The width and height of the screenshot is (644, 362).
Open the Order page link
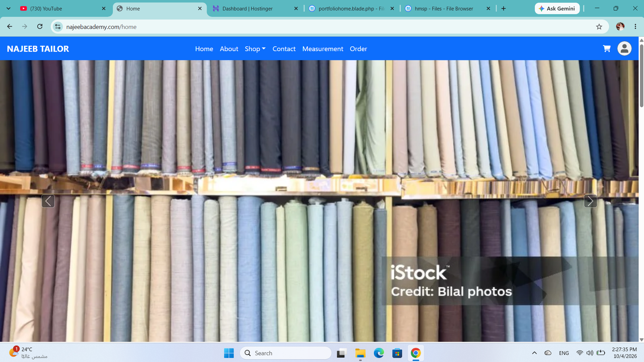click(x=358, y=49)
